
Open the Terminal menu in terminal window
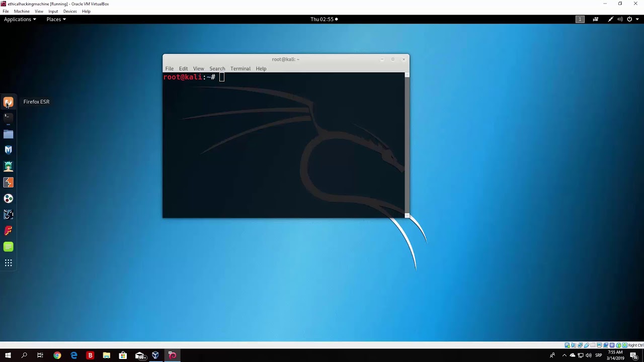tap(240, 68)
